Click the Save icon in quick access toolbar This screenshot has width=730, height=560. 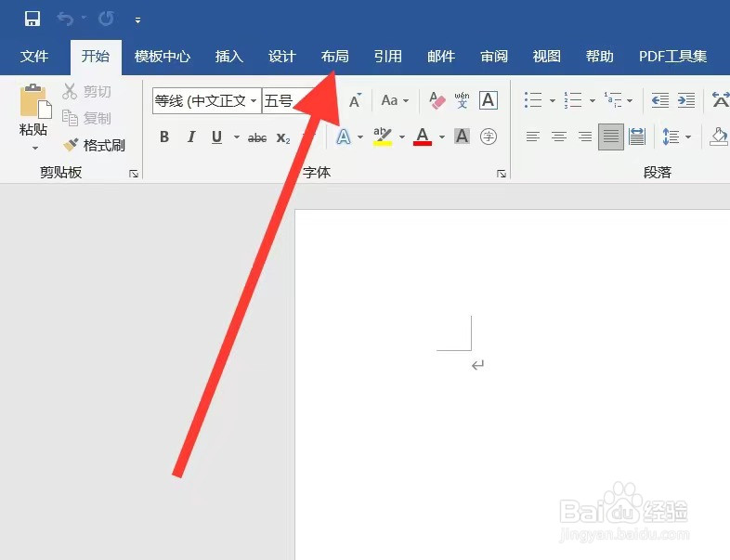pyautogui.click(x=33, y=19)
